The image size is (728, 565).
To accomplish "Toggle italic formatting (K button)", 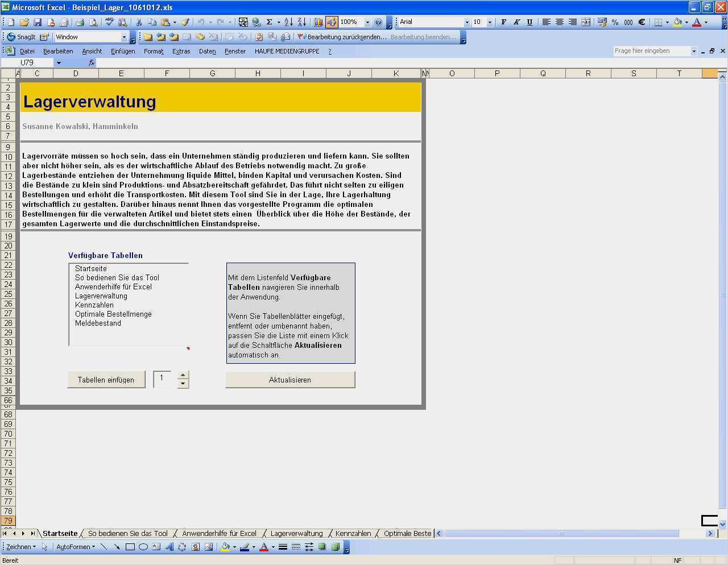I will pyautogui.click(x=516, y=22).
